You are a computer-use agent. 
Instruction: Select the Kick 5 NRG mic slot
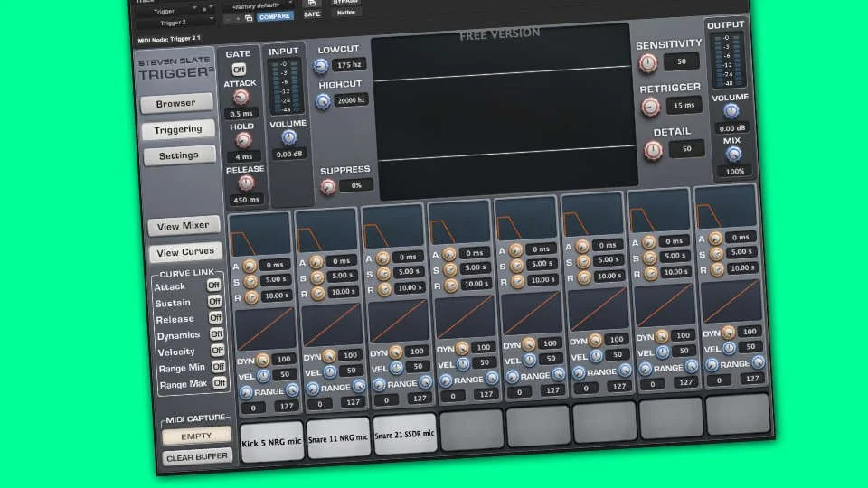point(272,442)
